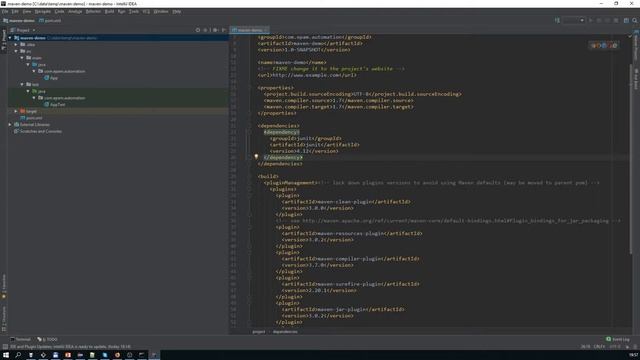640x360 pixels.
Task: Click the highlighted closing dependency tag line
Action: [x=282, y=158]
